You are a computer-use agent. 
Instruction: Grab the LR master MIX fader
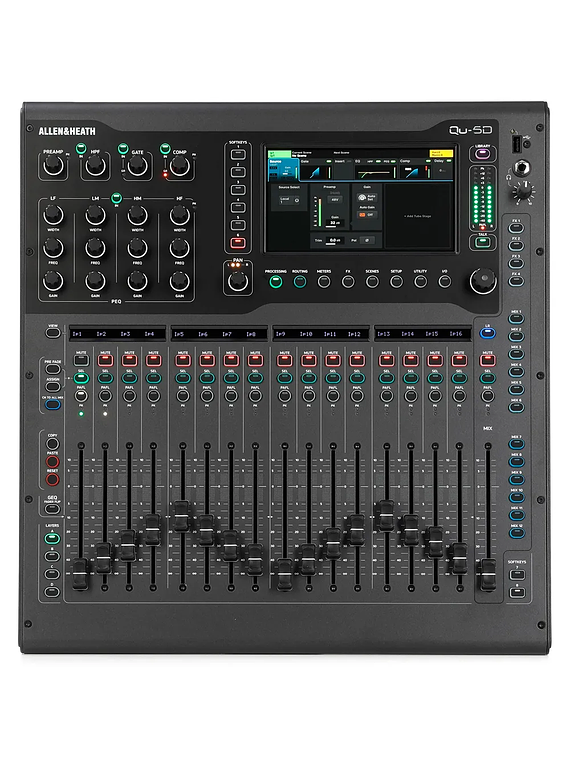coord(487,574)
